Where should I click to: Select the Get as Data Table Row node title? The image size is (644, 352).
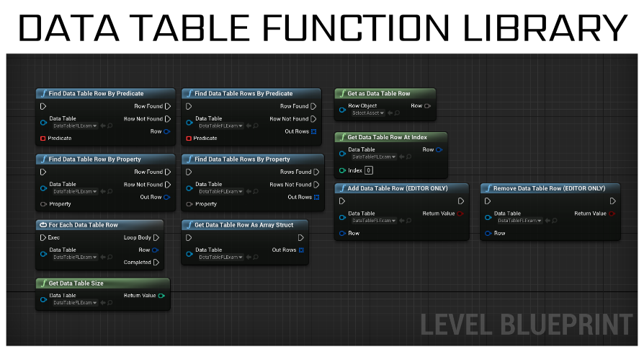click(x=379, y=93)
